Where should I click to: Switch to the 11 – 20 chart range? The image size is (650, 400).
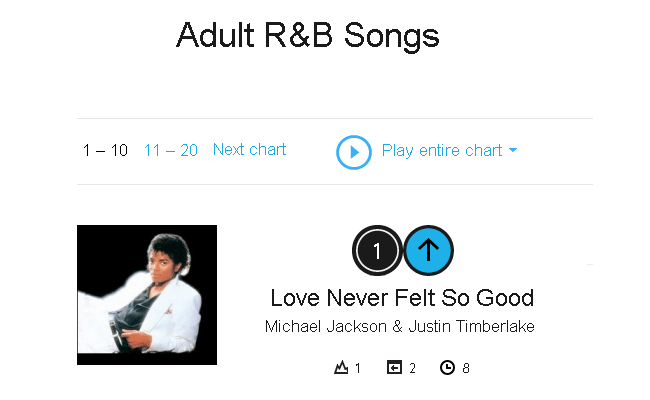coord(171,150)
